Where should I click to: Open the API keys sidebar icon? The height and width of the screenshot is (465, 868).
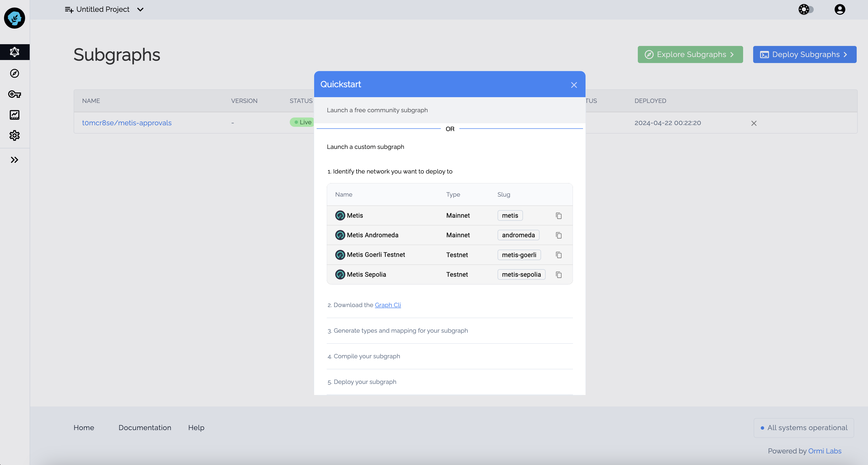(x=15, y=94)
